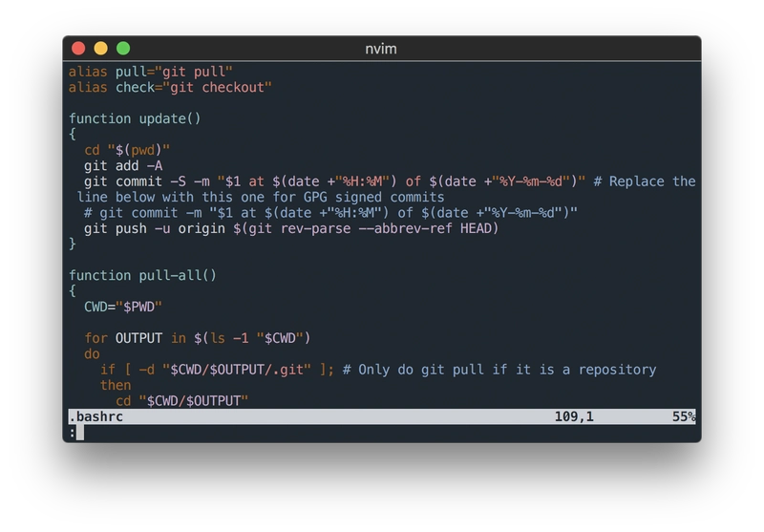Click the 'then' keyword line

pos(116,385)
